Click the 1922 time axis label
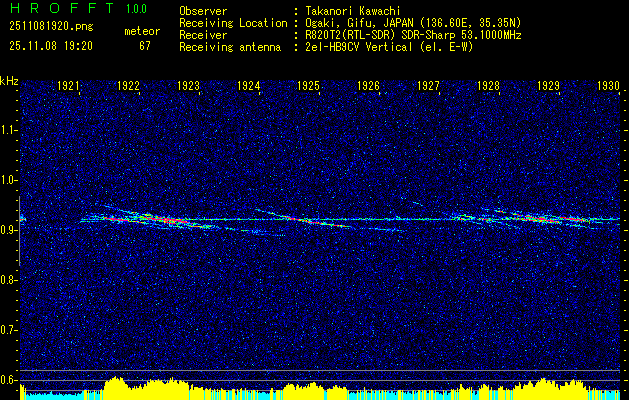Viewport: 629px width, 400px height. coord(128,86)
